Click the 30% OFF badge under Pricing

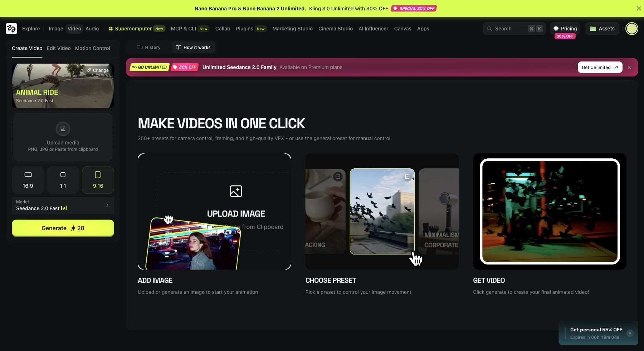click(x=565, y=36)
